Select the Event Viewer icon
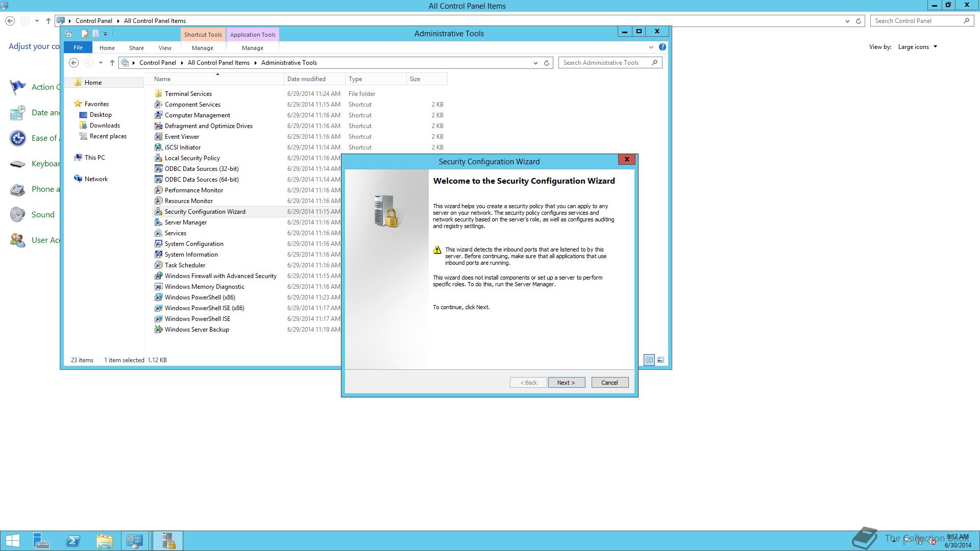The width and height of the screenshot is (980, 551). click(x=158, y=137)
